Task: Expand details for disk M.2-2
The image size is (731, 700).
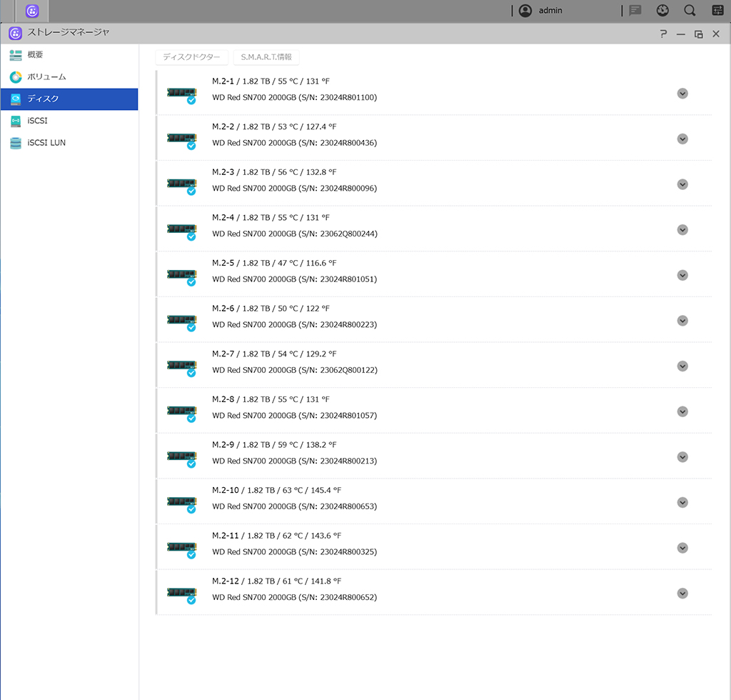Action: tap(682, 139)
